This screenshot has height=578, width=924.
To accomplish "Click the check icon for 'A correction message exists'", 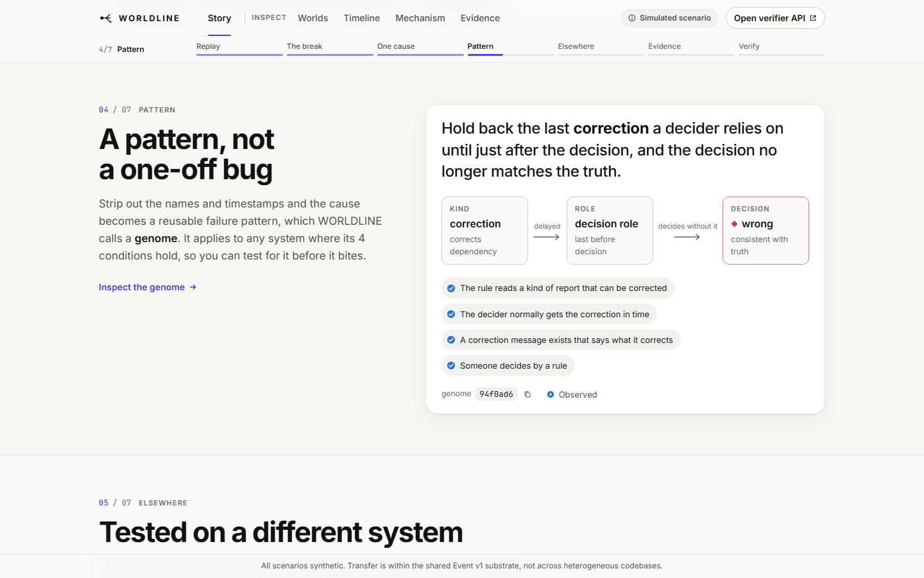I will [x=451, y=340].
